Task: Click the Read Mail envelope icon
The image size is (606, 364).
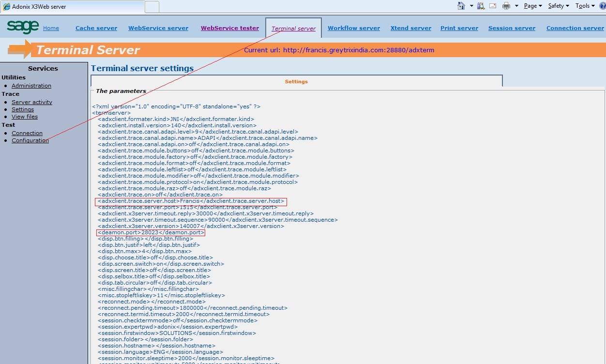Action: click(x=493, y=6)
